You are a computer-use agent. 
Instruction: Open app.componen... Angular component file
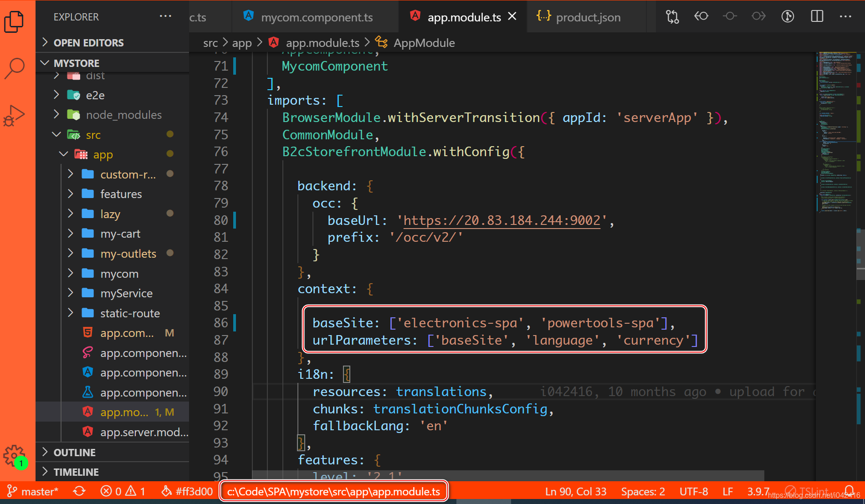[112, 372]
